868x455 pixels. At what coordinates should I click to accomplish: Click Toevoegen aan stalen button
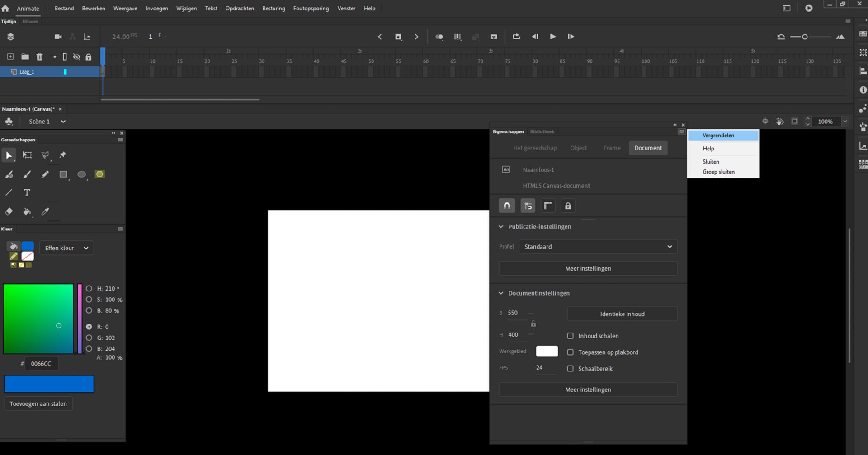click(x=38, y=404)
